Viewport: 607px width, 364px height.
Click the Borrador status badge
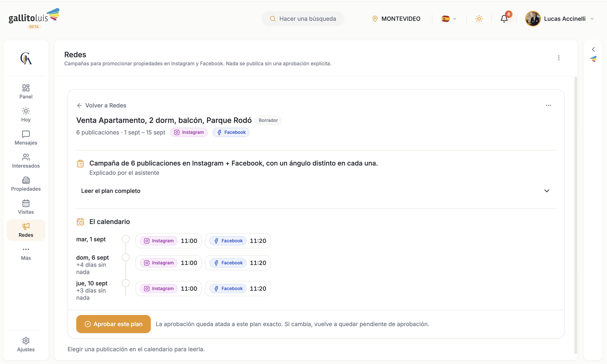268,120
